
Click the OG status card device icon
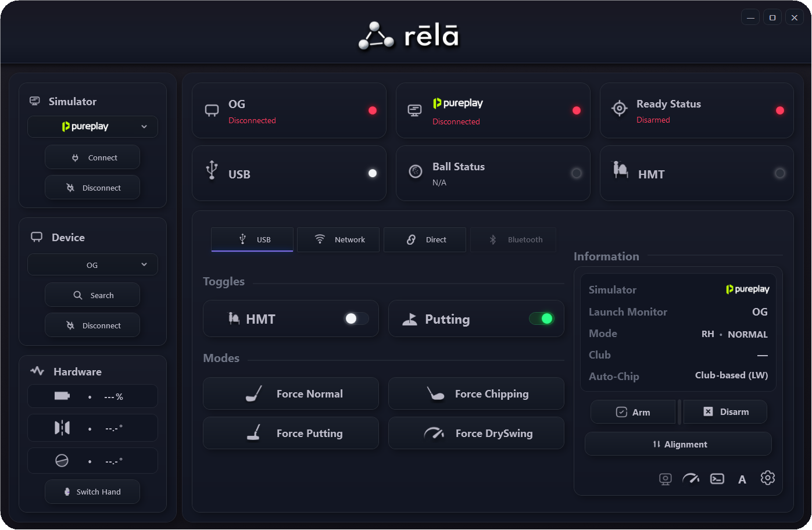tap(212, 110)
